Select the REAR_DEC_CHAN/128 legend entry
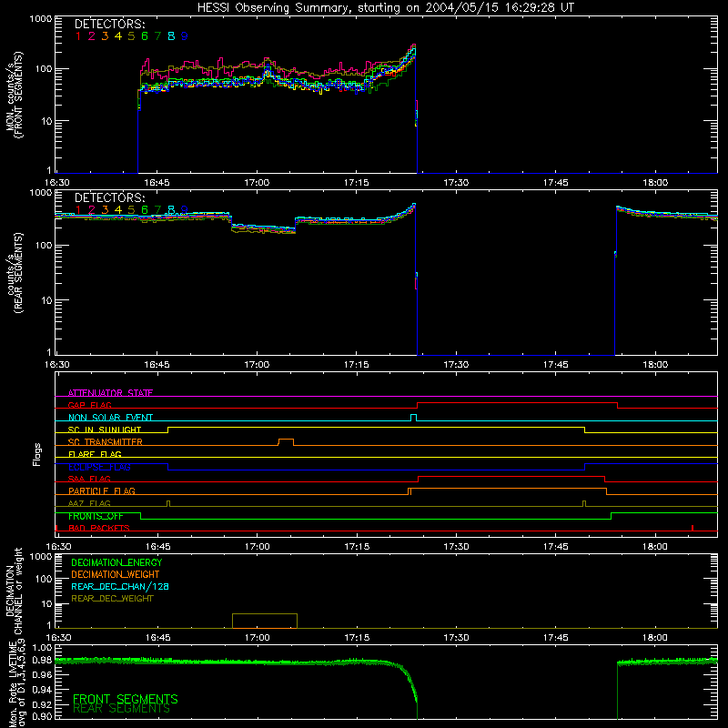The image size is (728, 728). [120, 586]
